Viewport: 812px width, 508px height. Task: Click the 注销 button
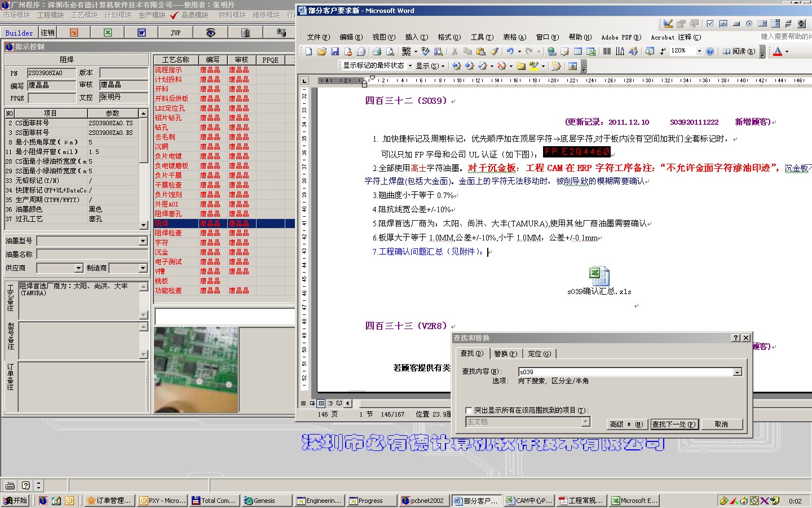48,33
